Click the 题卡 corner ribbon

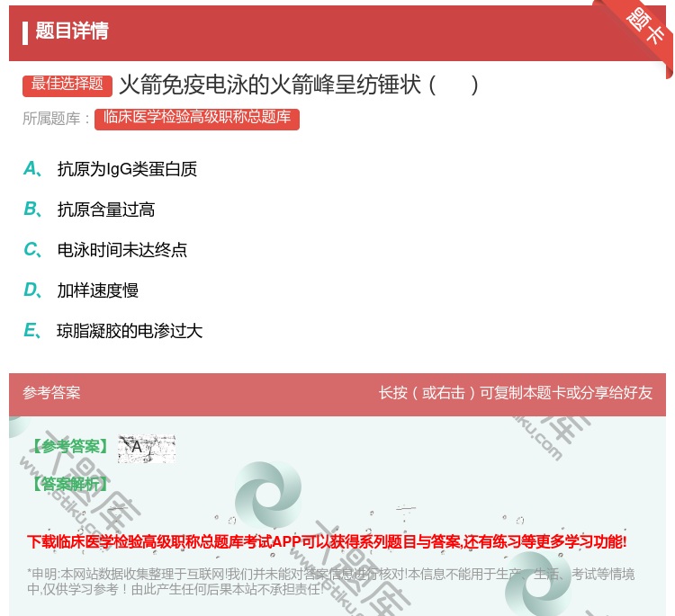point(645,29)
